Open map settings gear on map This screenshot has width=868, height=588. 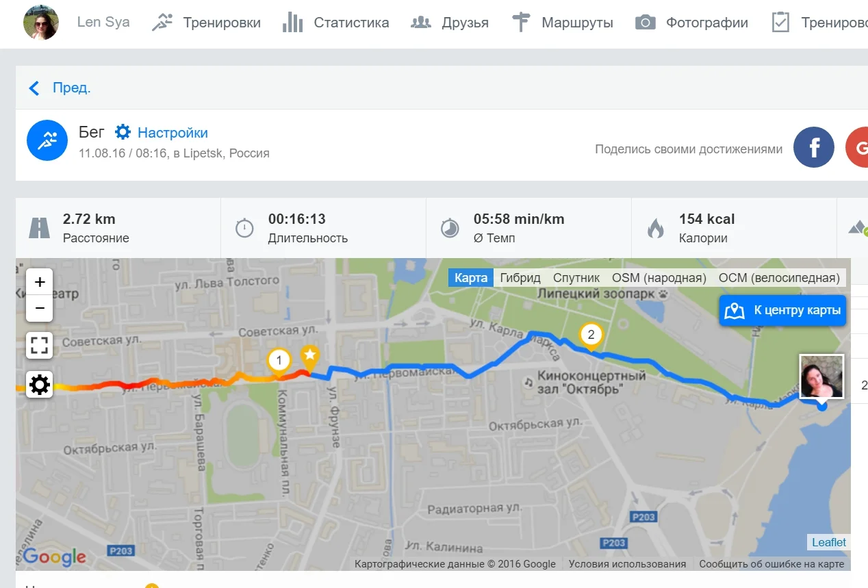pyautogui.click(x=40, y=385)
